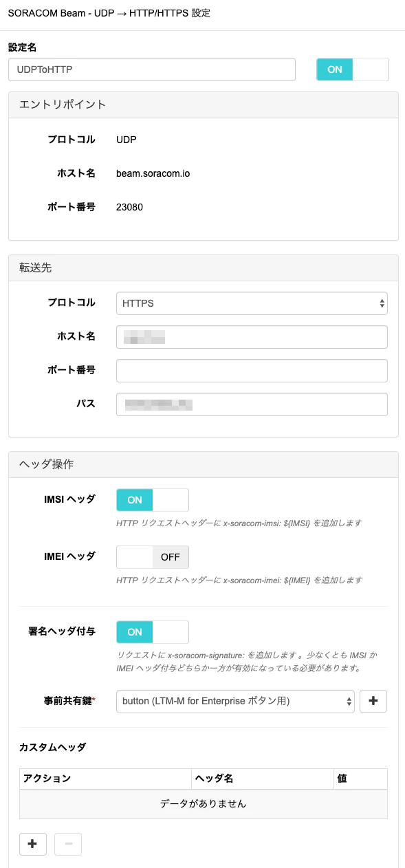Viewport: 405px width, 868px height.
Task: Add a custom header row with plus button
Action: pos(32,844)
